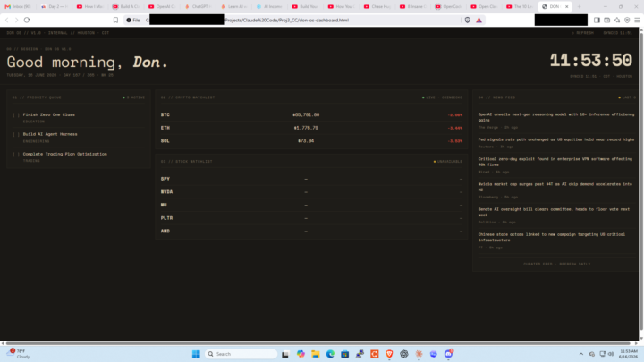Bookmark this page using the bookmark icon
The width and height of the screenshot is (644, 362).
click(x=115, y=20)
